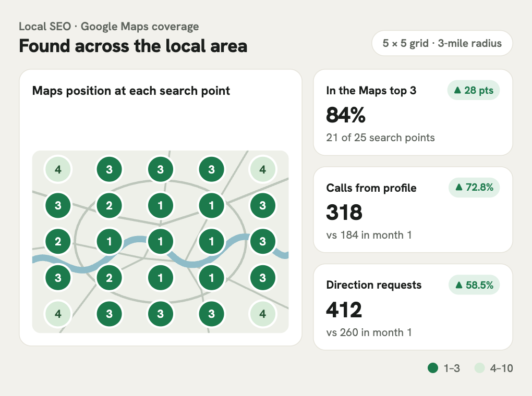Click the 'Calls from profile' title
Screen dimensions: 532x396
click(x=371, y=188)
